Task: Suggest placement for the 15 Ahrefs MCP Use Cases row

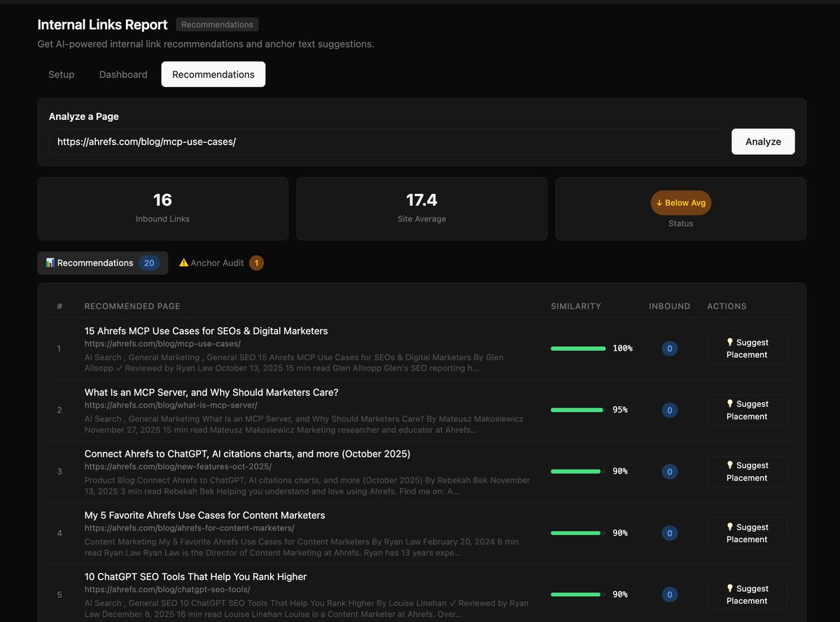Action: click(747, 348)
